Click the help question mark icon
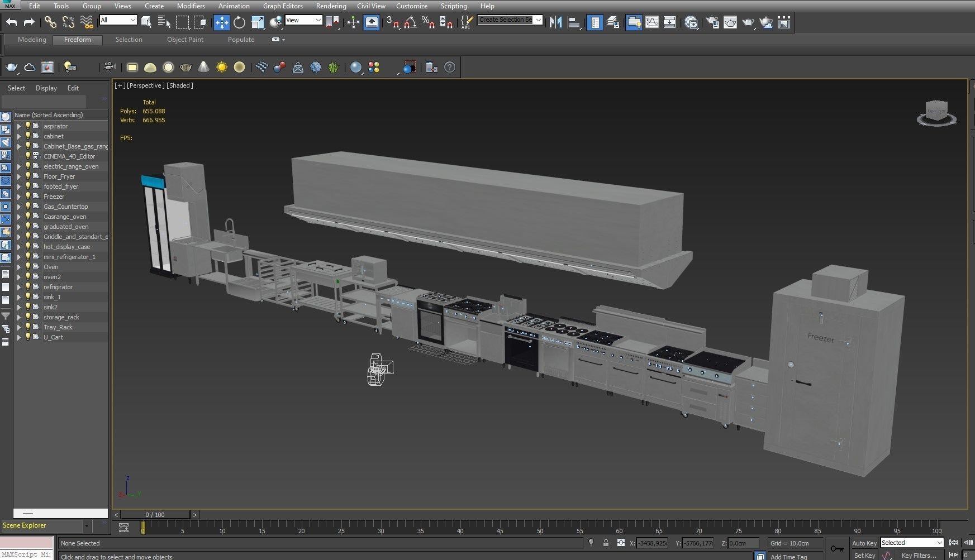The image size is (975, 560). 450,68
